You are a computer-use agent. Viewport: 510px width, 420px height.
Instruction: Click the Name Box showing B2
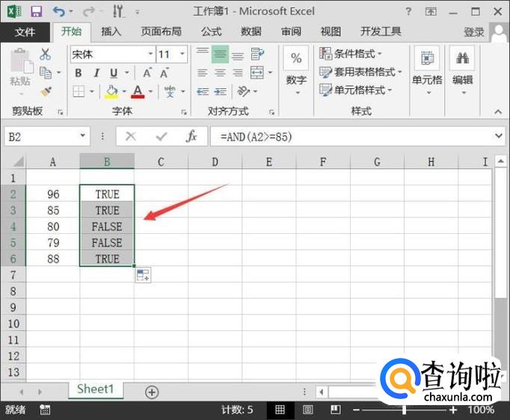coord(48,137)
